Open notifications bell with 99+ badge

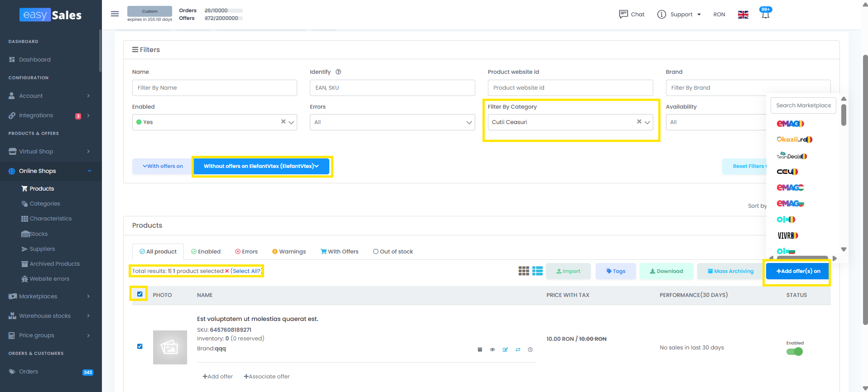(x=766, y=14)
